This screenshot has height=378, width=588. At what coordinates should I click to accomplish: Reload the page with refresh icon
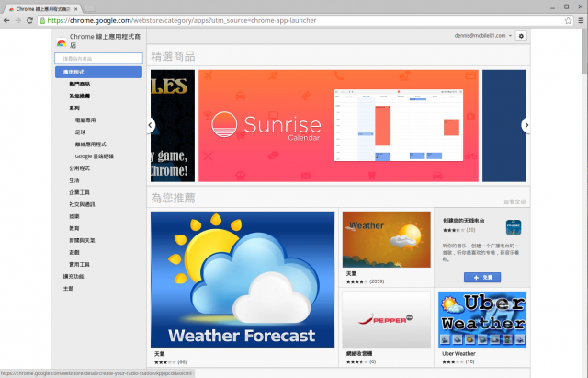(29, 20)
